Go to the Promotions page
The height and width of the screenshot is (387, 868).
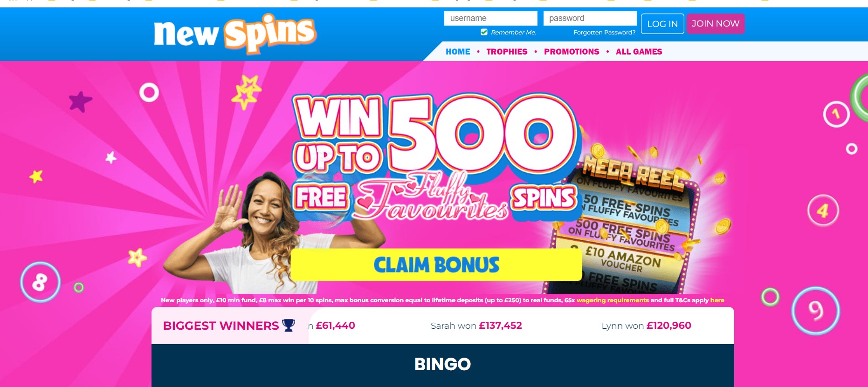(x=572, y=52)
